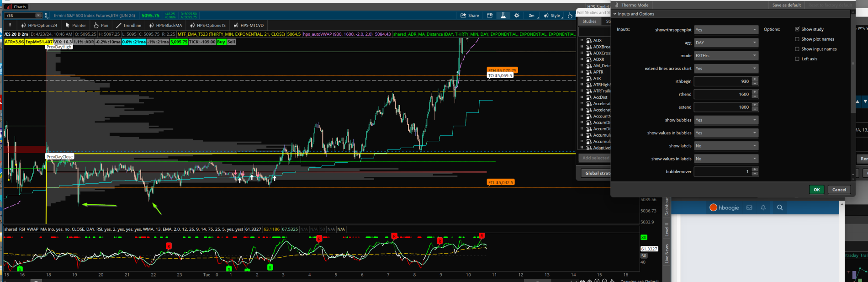Select the Trendline drawing tool
Viewport: 868px width, 282px height.
click(128, 26)
